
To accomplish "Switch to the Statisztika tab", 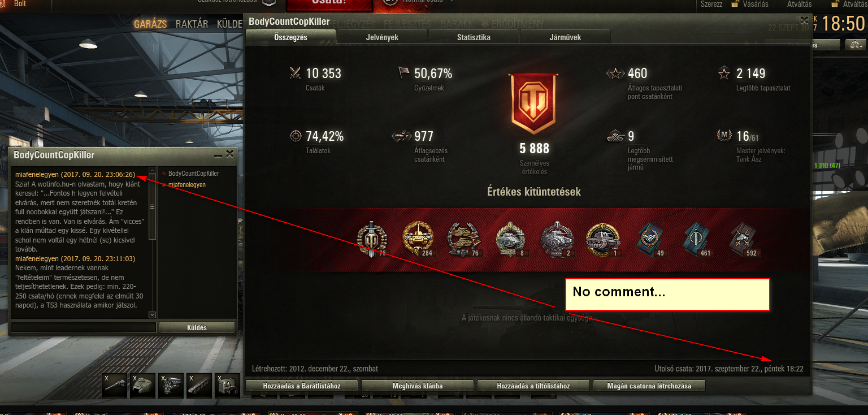I will pos(474,37).
